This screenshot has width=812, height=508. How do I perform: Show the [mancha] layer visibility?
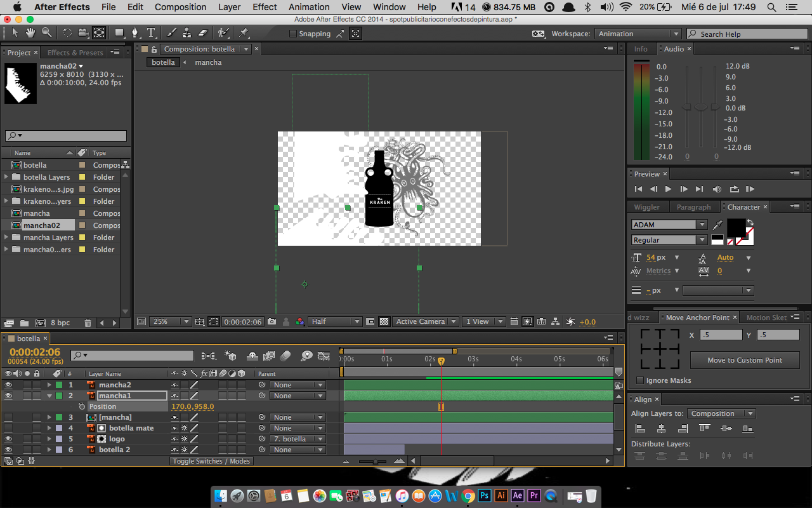click(8, 417)
